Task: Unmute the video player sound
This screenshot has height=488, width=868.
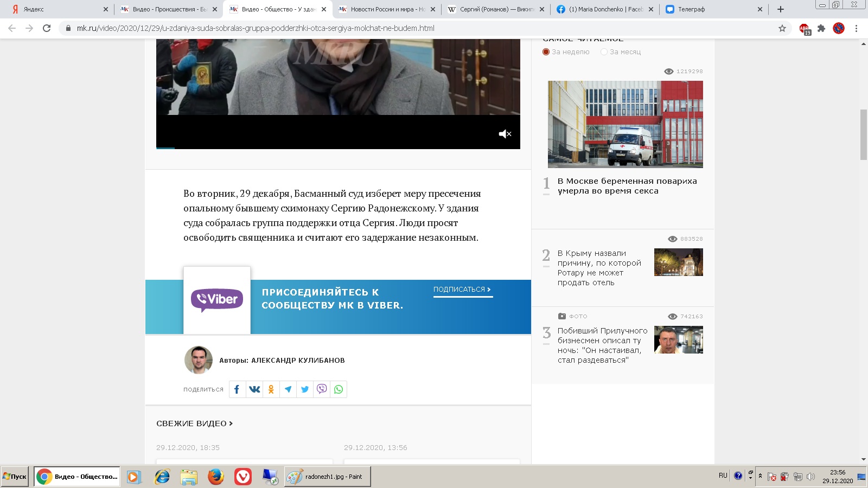Action: coord(505,134)
